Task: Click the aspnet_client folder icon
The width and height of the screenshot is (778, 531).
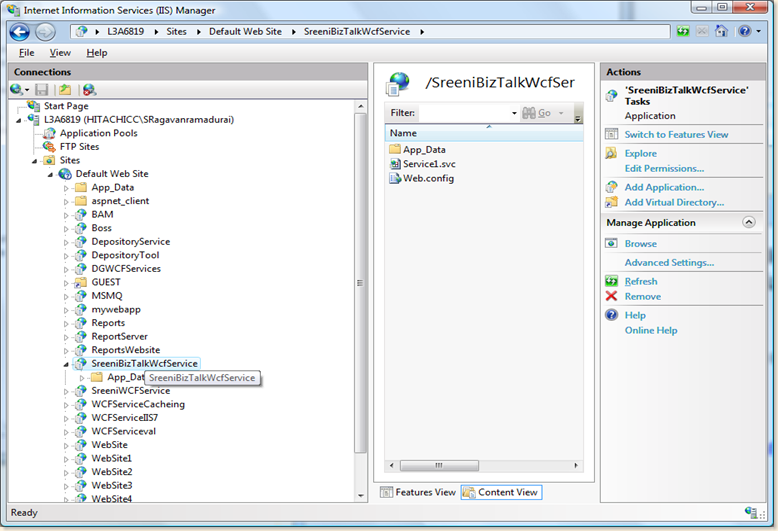Action: pos(81,201)
